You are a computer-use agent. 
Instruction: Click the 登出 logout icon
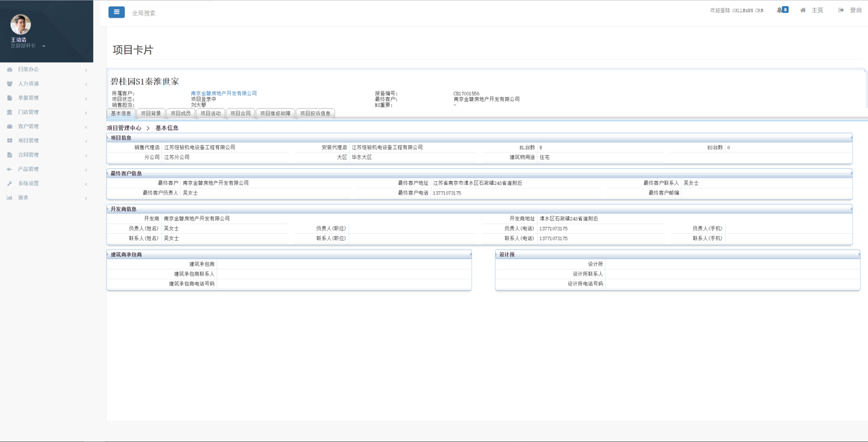click(841, 10)
